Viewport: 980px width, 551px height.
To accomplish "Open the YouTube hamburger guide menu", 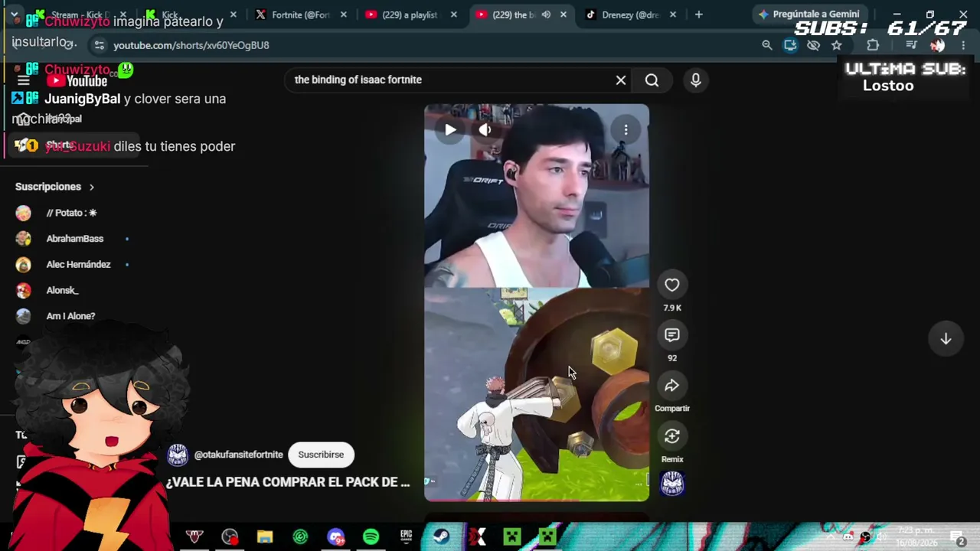I will [x=23, y=80].
